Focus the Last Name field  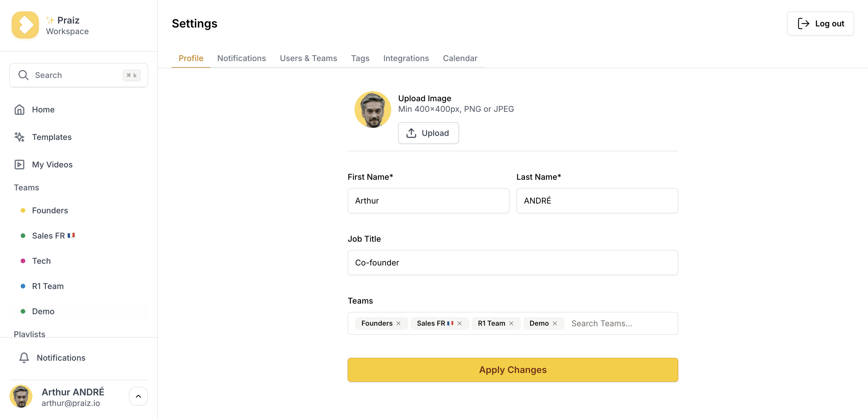(597, 201)
